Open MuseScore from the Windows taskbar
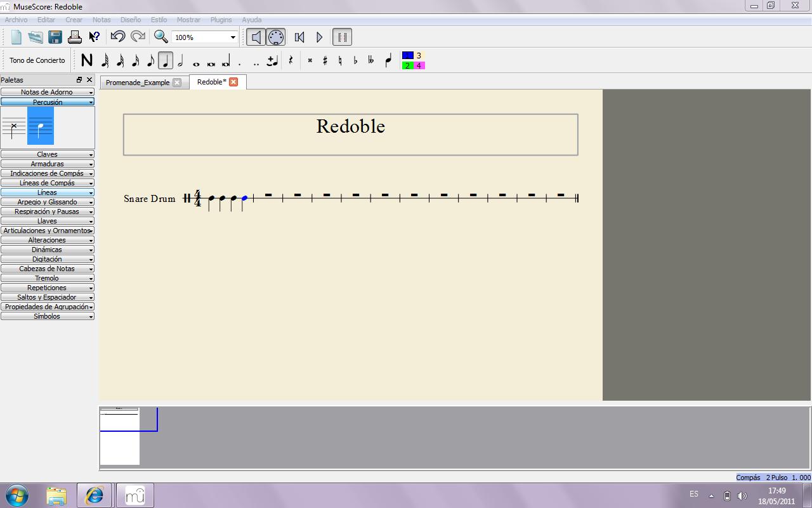 (x=133, y=494)
